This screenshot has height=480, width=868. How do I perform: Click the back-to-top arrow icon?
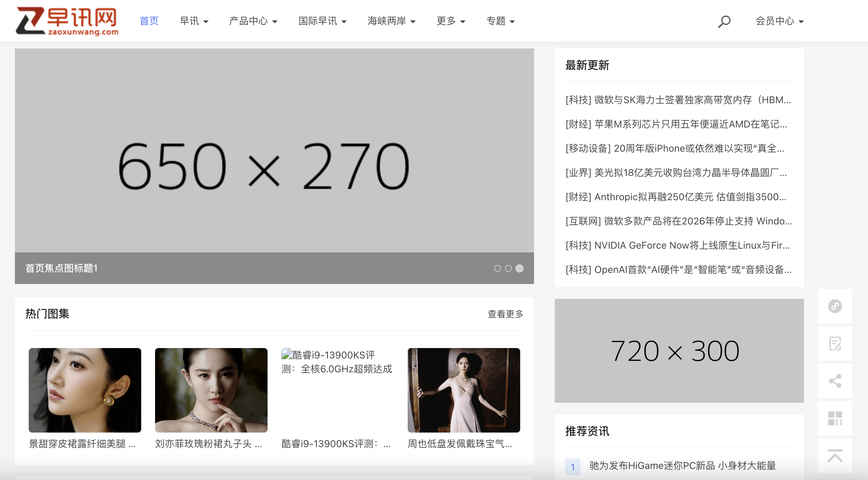tap(835, 456)
